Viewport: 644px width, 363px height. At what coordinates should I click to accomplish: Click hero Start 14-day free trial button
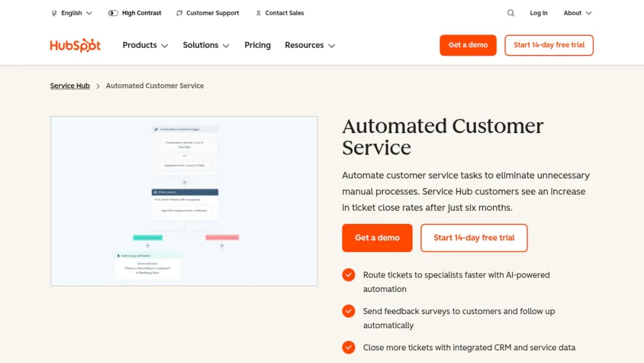point(474,238)
